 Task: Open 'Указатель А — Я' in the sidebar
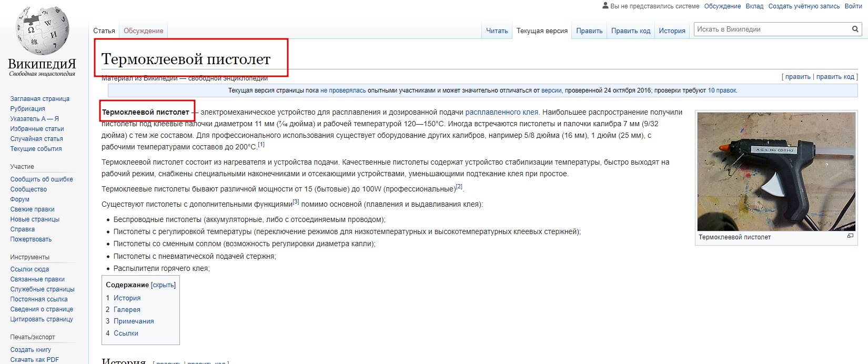coord(35,118)
